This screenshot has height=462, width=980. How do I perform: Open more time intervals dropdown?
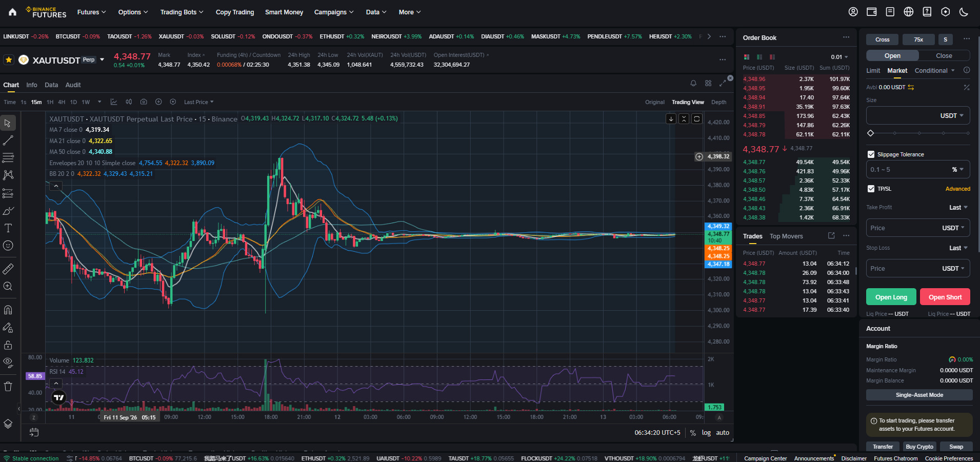pyautogui.click(x=99, y=102)
